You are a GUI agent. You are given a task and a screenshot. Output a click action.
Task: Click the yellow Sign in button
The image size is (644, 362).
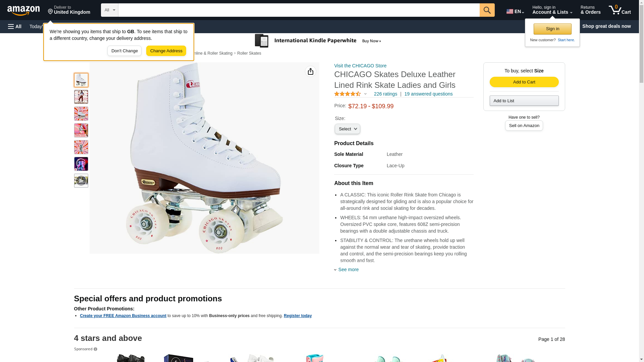click(552, 29)
